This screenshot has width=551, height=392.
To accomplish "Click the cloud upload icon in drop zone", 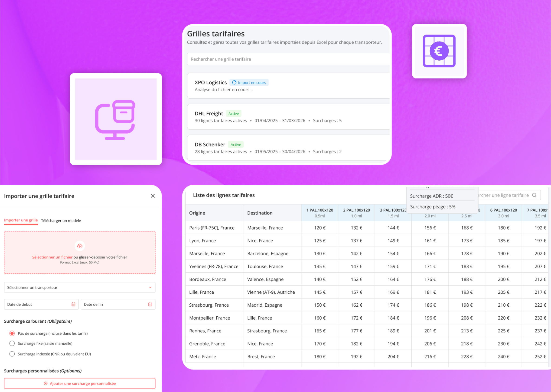I will click(80, 246).
